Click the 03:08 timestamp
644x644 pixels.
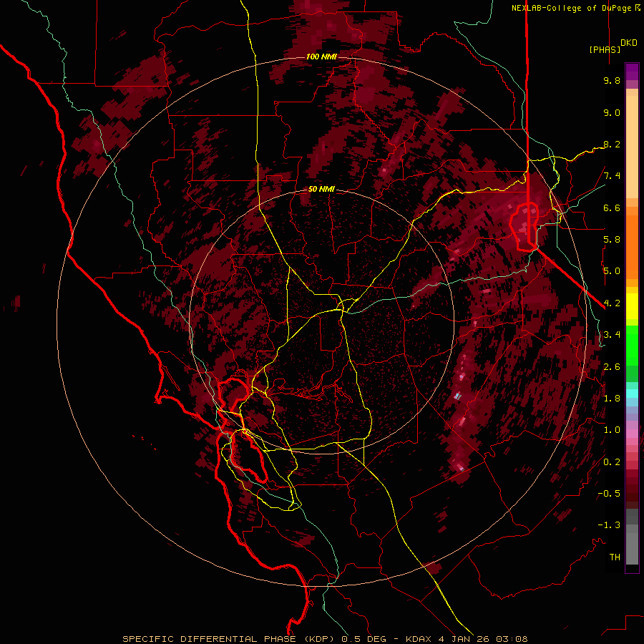pyautogui.click(x=512, y=639)
